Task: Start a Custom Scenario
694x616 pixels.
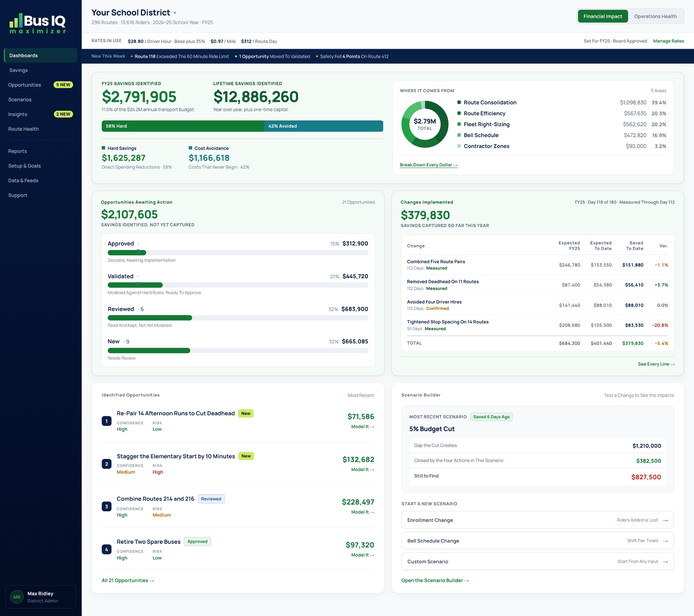Action: tap(538, 562)
